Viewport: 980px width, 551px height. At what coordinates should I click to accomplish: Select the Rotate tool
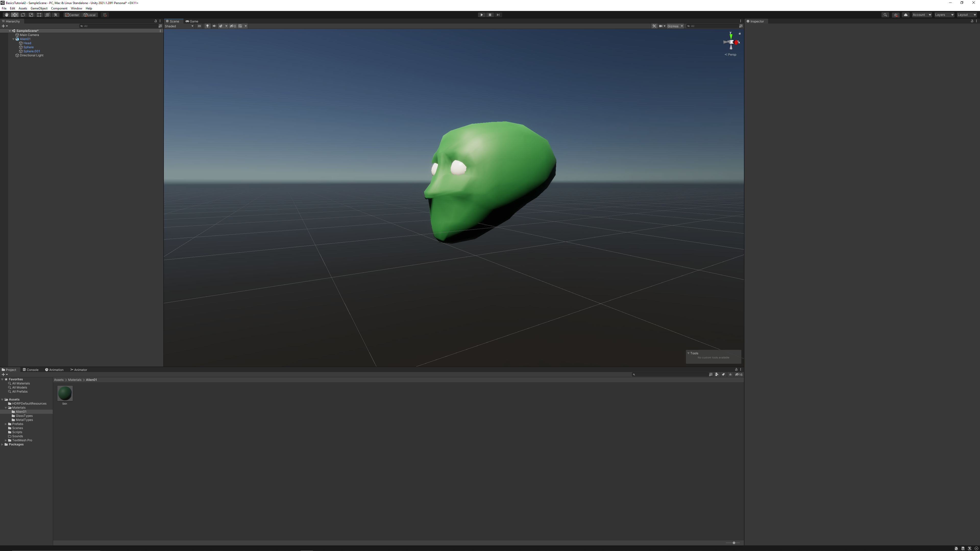tap(23, 15)
